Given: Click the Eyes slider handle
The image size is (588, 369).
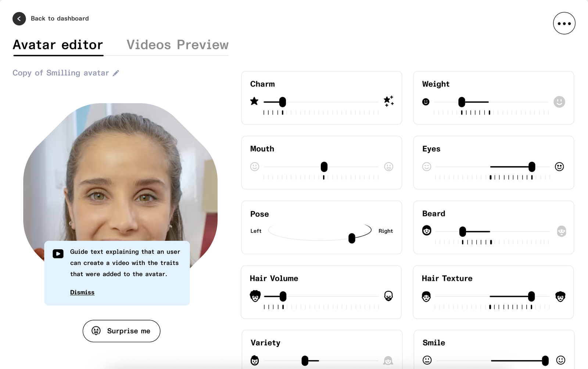Looking at the screenshot, I should tap(532, 167).
